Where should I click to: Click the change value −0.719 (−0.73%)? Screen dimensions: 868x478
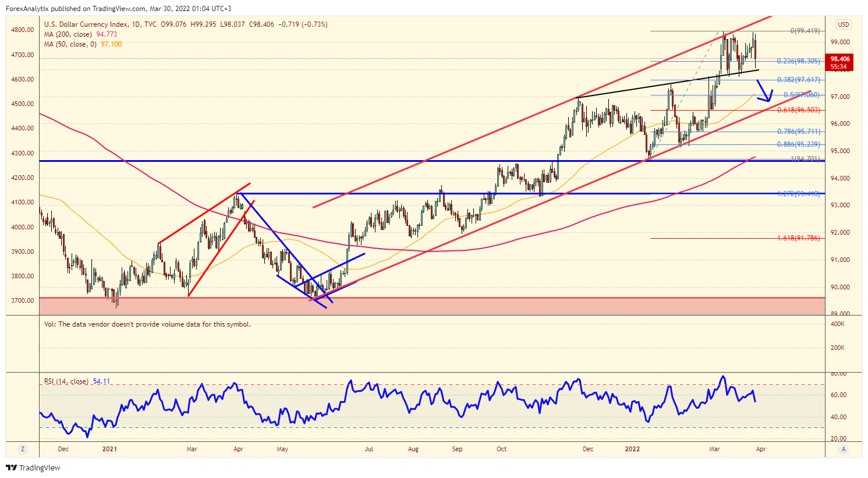click(x=303, y=24)
